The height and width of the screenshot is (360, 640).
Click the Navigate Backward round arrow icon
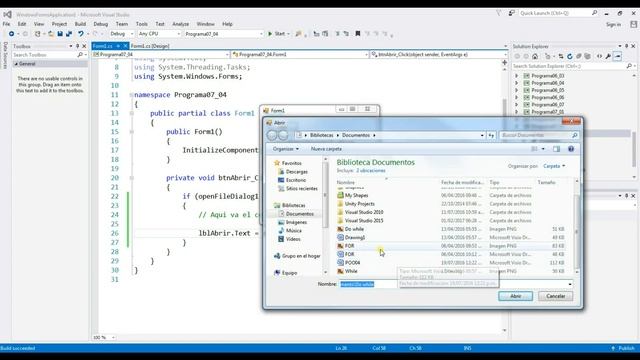[11, 34]
